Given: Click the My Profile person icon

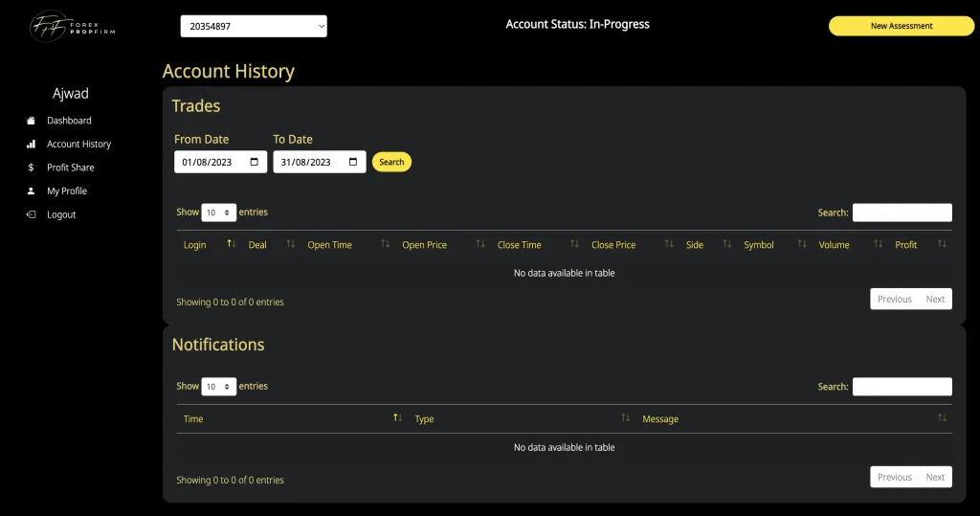Looking at the screenshot, I should [x=31, y=191].
